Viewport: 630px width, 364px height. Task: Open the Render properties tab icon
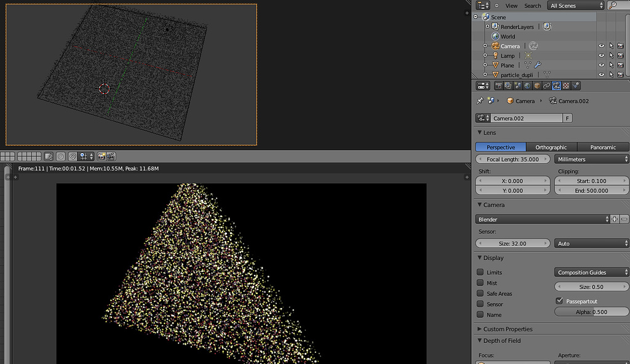498,85
